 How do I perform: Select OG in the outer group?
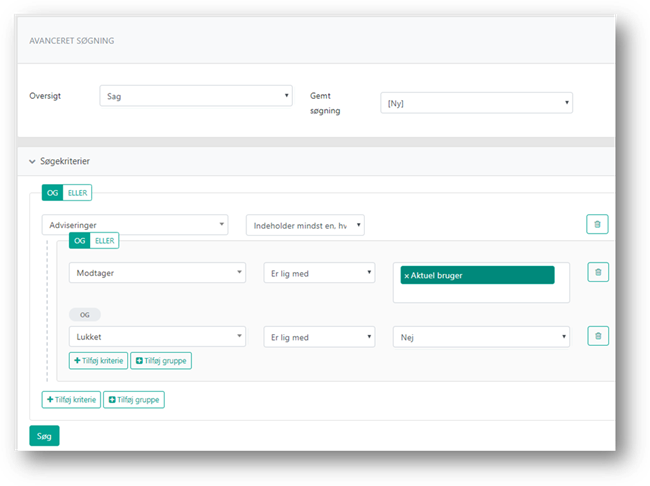(52, 192)
